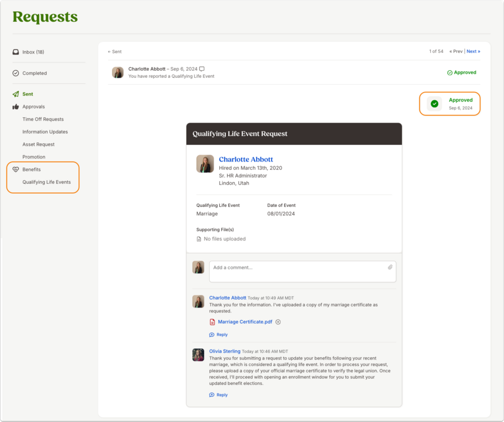Open Time Off Requests in sidebar
The height and width of the screenshot is (422, 504).
[x=43, y=119]
